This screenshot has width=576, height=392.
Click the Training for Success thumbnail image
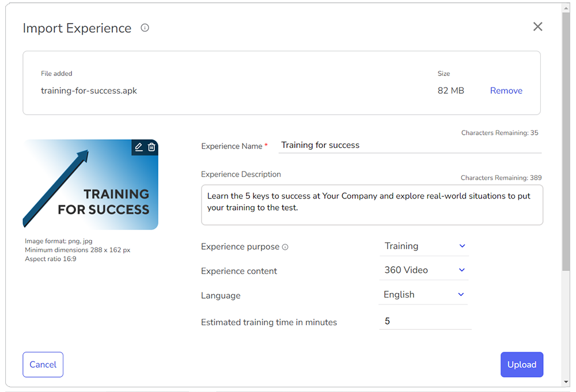90,185
